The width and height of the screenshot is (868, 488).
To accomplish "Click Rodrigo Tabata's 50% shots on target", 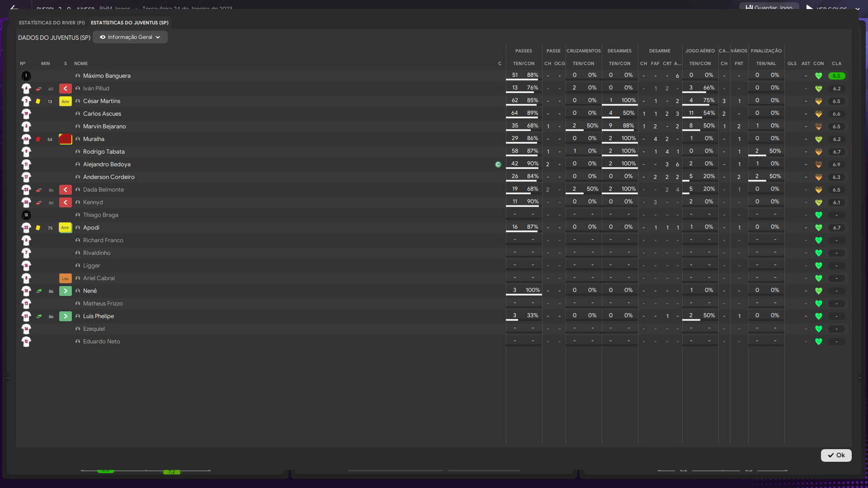I will 775,151.
